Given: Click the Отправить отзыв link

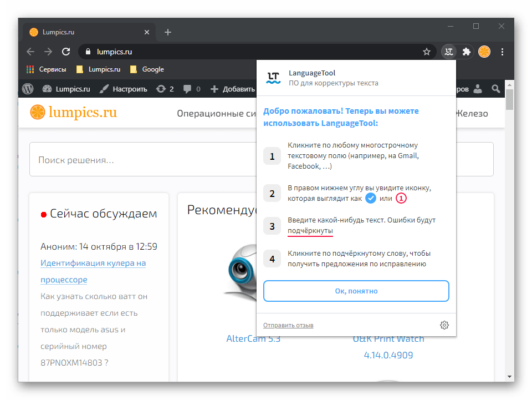Looking at the screenshot, I should [288, 325].
